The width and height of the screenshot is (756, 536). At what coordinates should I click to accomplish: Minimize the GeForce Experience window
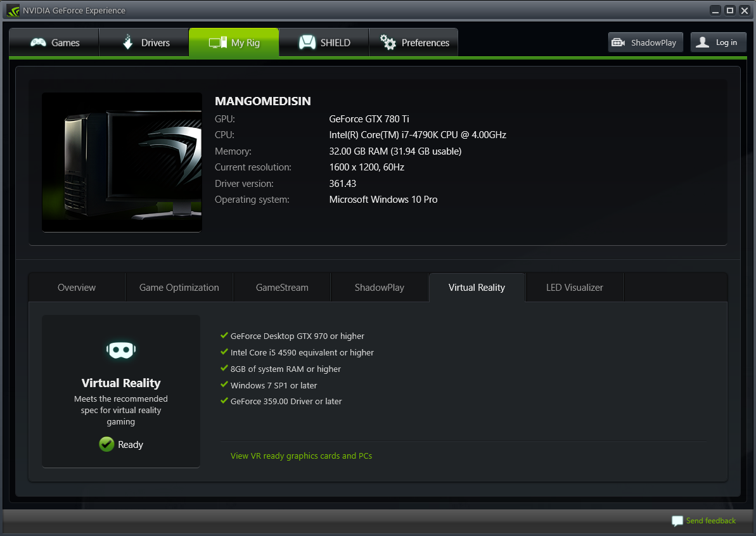pyautogui.click(x=715, y=11)
